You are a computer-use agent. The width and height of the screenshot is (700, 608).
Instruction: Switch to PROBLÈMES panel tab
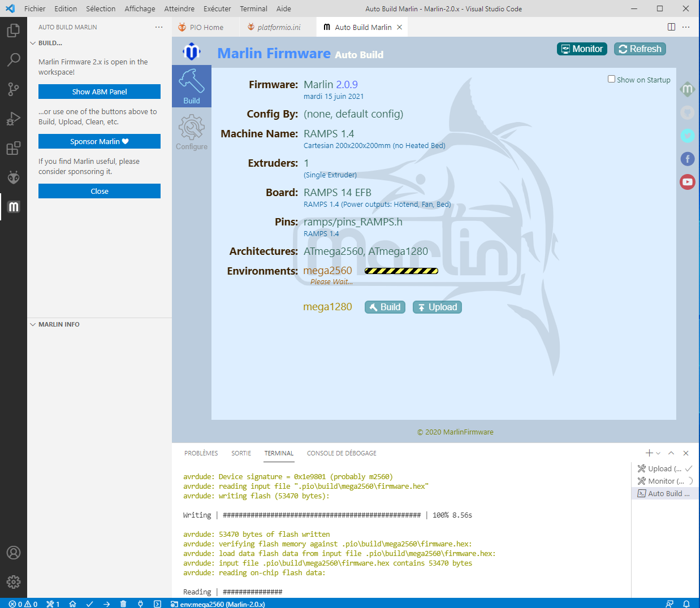click(x=201, y=453)
